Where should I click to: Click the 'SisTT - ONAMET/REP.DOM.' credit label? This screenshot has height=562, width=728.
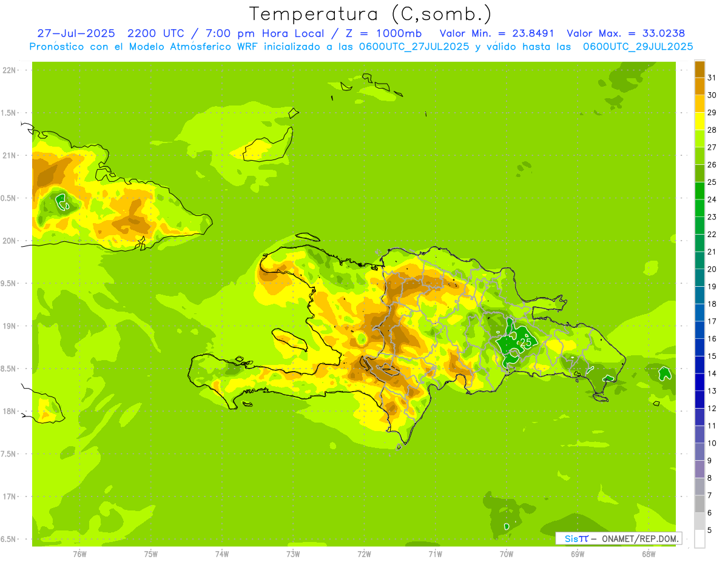(619, 538)
